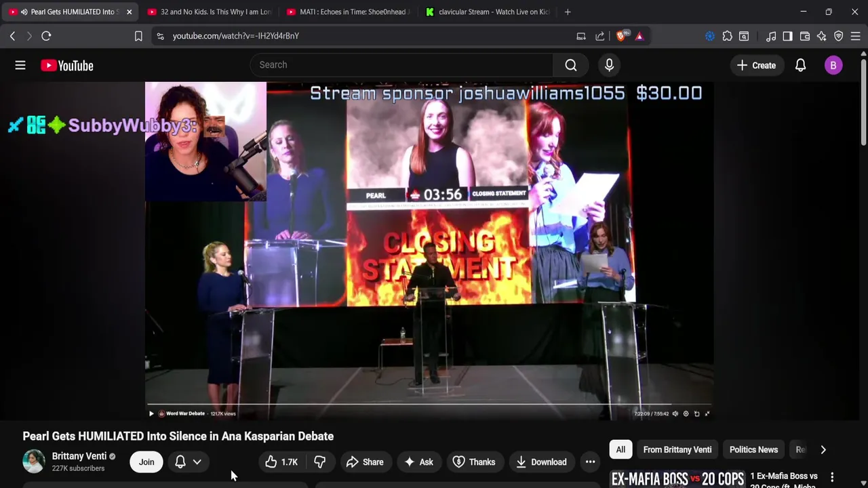
Task: Click into the YouTube search field
Action: point(401,65)
